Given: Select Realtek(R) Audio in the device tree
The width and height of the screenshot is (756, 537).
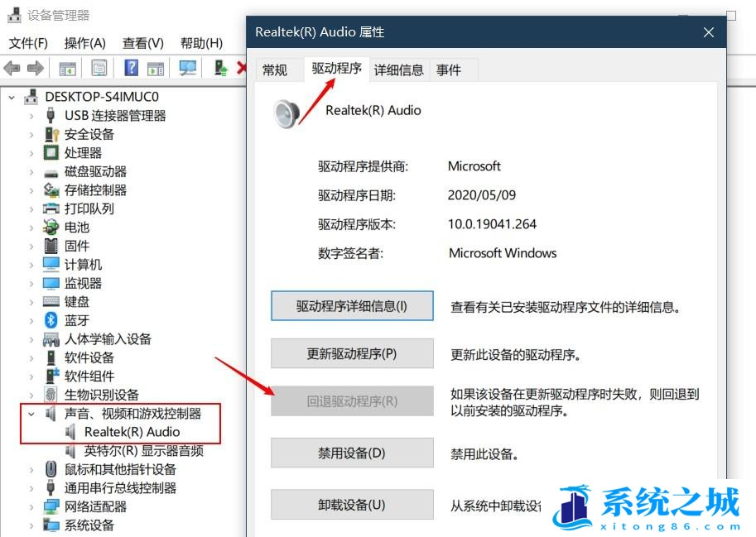Looking at the screenshot, I should click(x=132, y=432).
